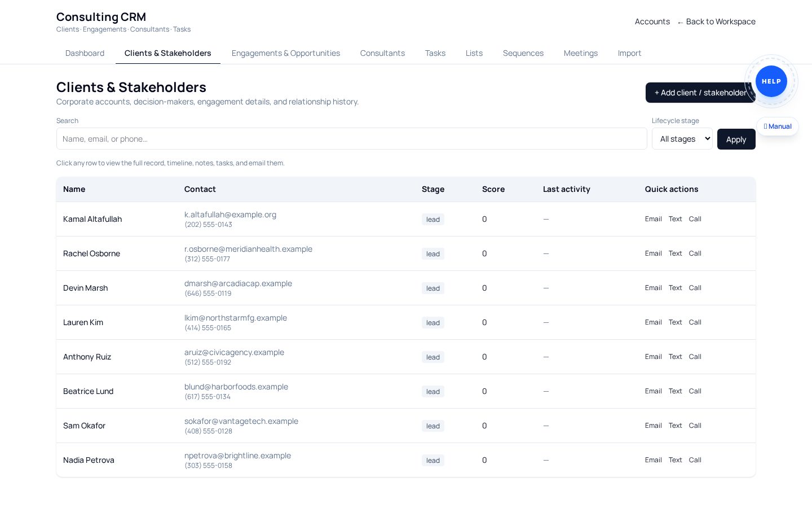Open the Lists tab

(474, 53)
